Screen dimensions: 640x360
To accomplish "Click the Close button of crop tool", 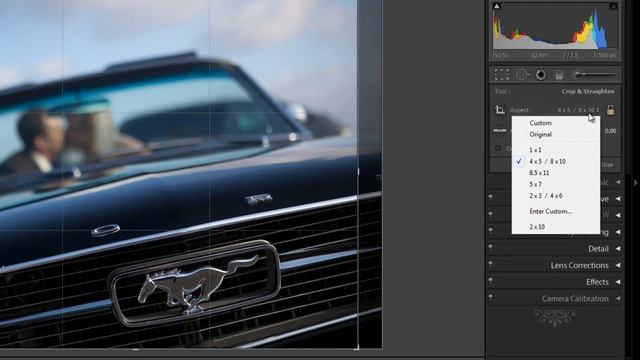I will pos(607,165).
